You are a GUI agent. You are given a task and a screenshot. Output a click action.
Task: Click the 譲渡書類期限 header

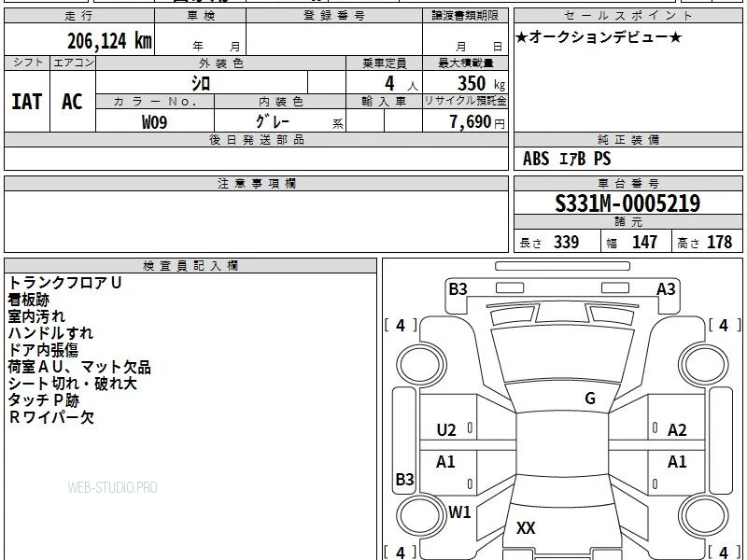pos(465,16)
